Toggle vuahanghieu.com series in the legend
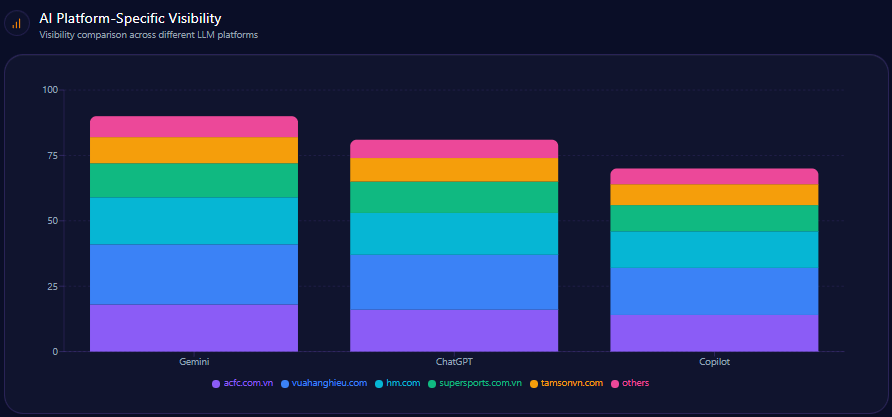Image resolution: width=892 pixels, height=417 pixels. coord(324,383)
